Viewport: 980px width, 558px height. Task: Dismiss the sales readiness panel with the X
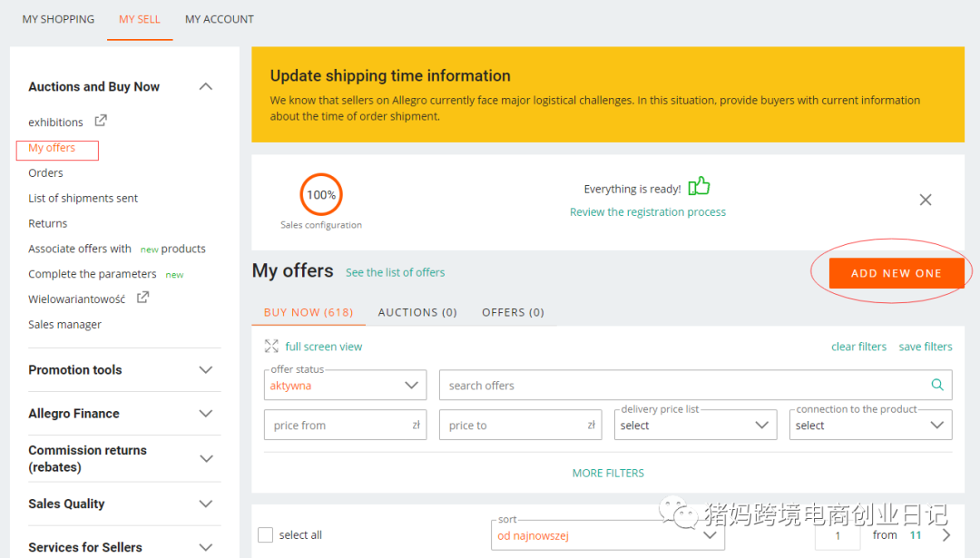[x=926, y=199]
